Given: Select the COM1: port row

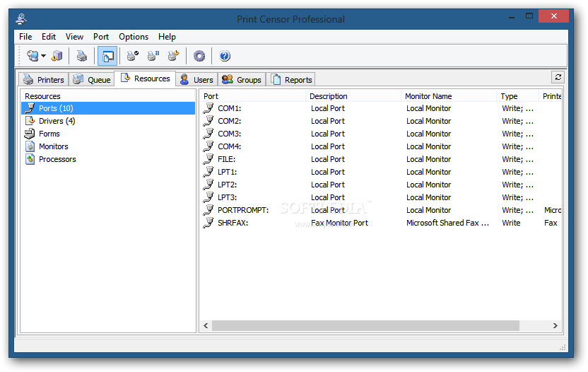Looking at the screenshot, I should [x=380, y=108].
